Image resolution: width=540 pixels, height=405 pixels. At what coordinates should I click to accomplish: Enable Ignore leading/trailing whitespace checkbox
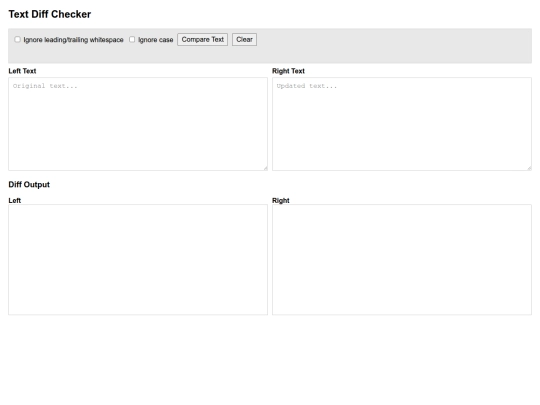[18, 40]
